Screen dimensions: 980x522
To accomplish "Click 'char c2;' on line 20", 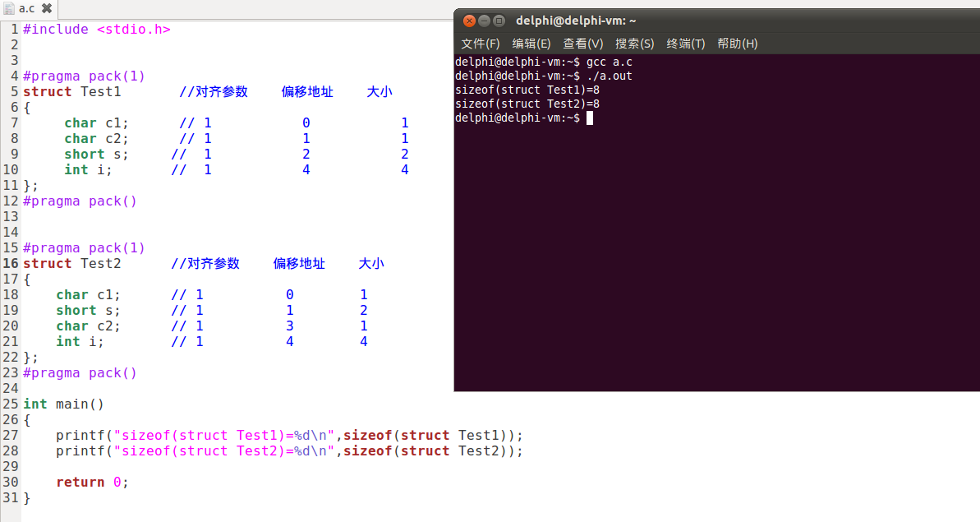I will 88,326.
